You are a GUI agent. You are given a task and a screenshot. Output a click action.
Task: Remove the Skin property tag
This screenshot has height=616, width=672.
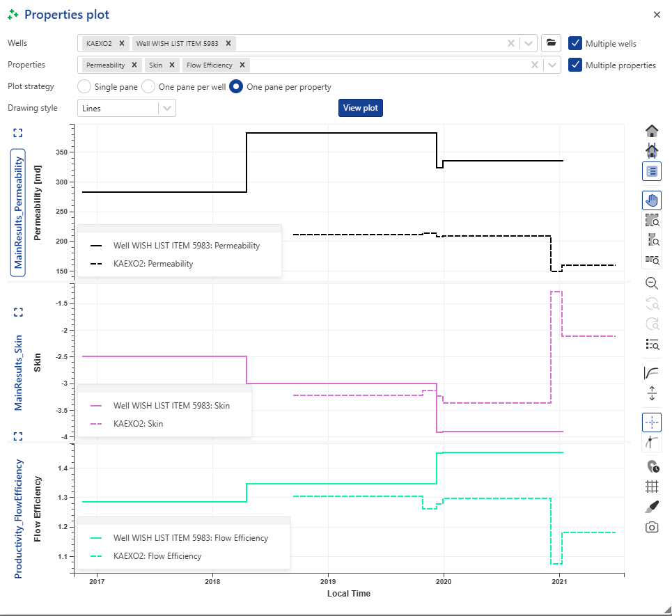(x=171, y=65)
